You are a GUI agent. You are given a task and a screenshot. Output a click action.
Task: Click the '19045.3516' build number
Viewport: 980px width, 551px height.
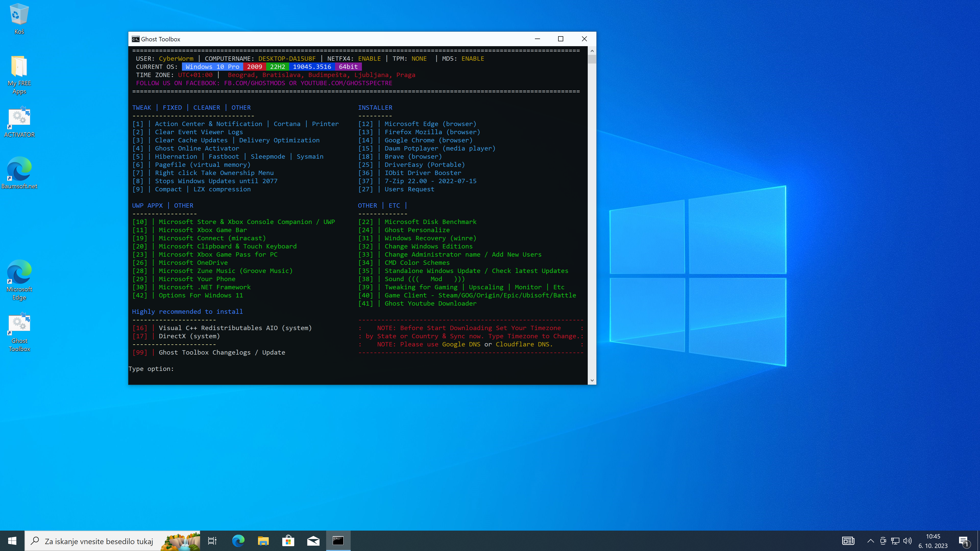[312, 67]
